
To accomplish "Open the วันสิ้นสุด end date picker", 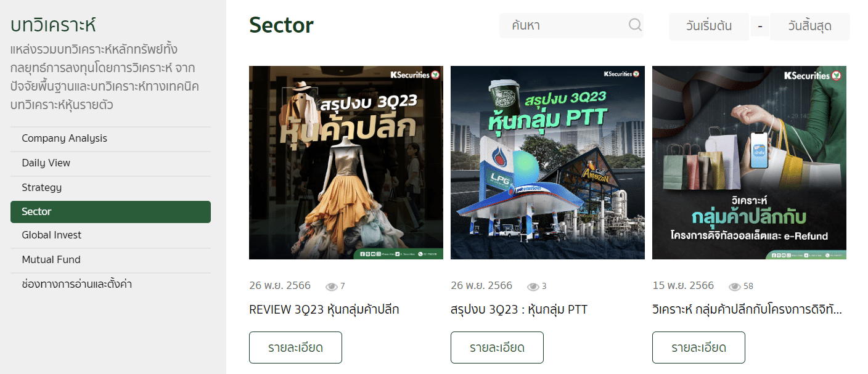I will click(810, 26).
